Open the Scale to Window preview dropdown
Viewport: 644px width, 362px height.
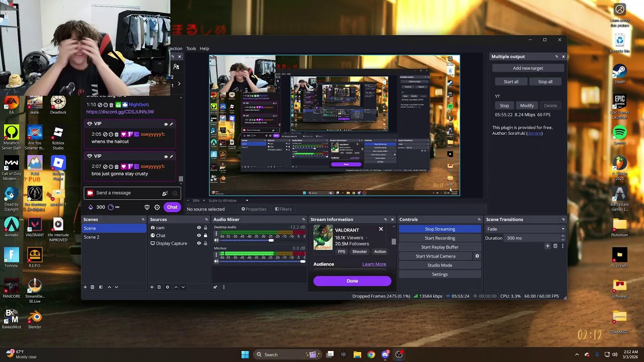point(228,201)
